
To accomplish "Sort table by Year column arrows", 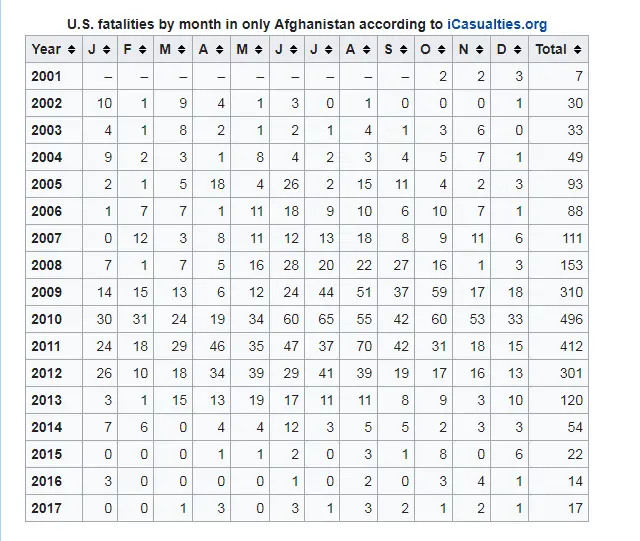I will 71,50.
